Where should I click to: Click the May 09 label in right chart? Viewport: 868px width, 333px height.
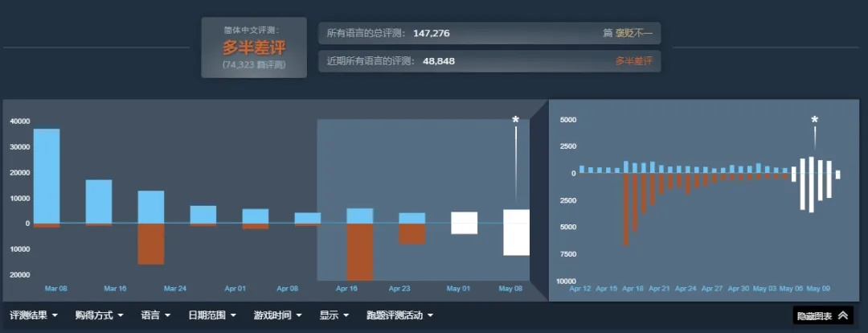[x=817, y=289]
